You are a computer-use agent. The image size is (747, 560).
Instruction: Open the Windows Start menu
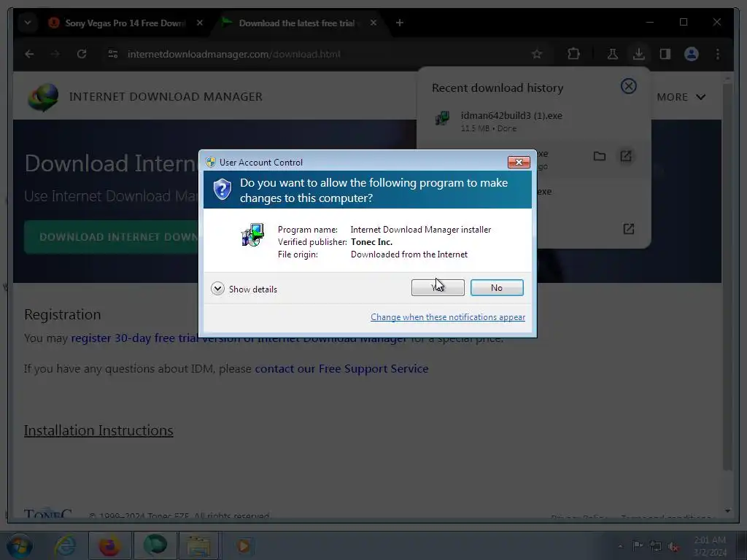click(19, 545)
